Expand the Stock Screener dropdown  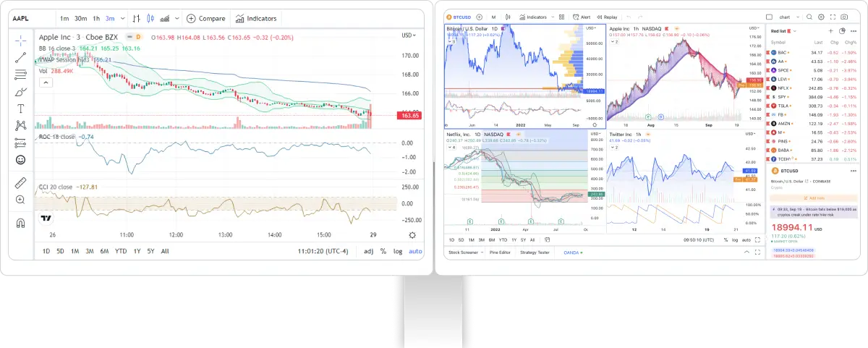481,252
